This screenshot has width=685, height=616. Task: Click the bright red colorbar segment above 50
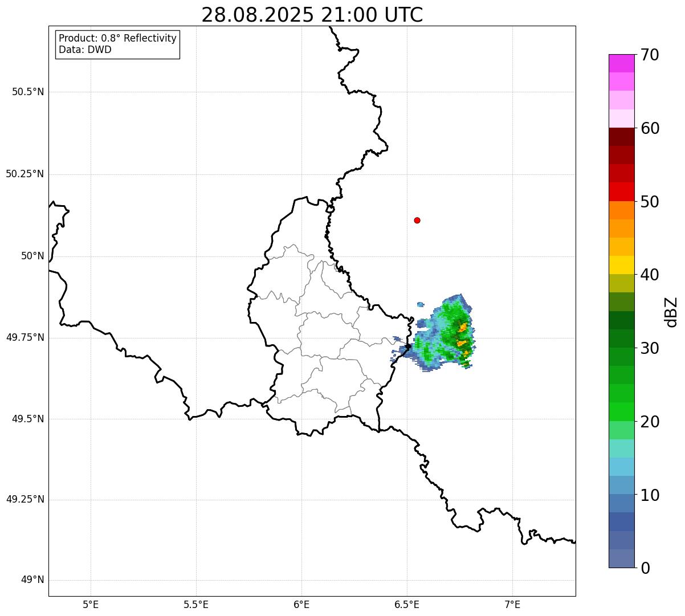pos(621,191)
